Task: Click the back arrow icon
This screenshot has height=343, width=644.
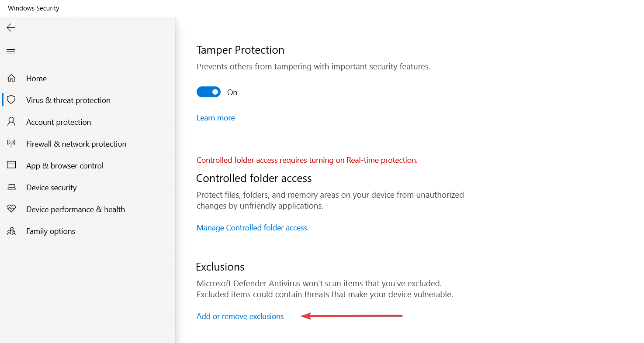Action: click(x=11, y=27)
